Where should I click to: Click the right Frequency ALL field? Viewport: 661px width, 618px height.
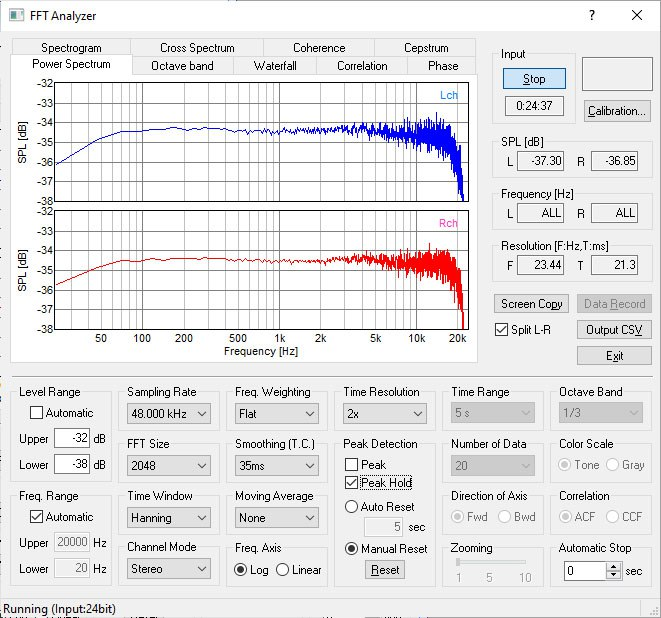(614, 213)
